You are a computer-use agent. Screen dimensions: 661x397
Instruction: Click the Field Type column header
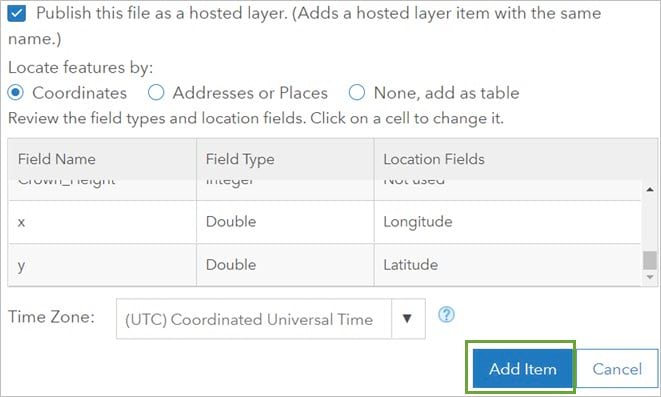(285, 159)
